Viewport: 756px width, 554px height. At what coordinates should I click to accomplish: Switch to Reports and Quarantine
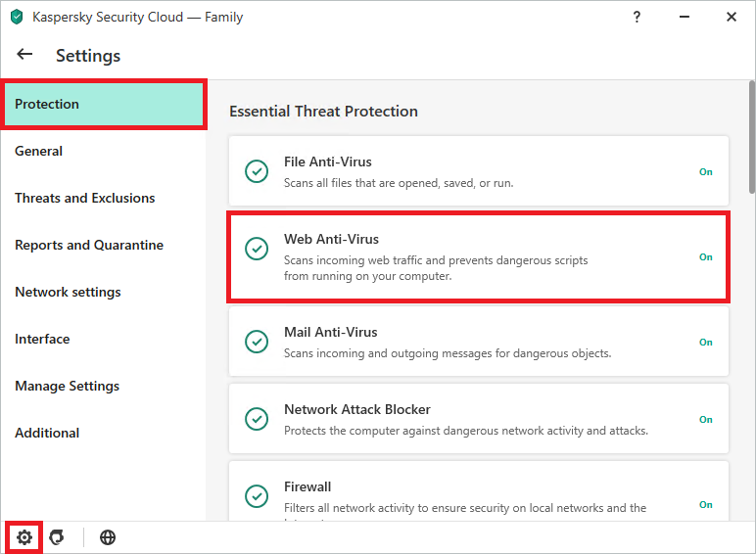coord(89,246)
